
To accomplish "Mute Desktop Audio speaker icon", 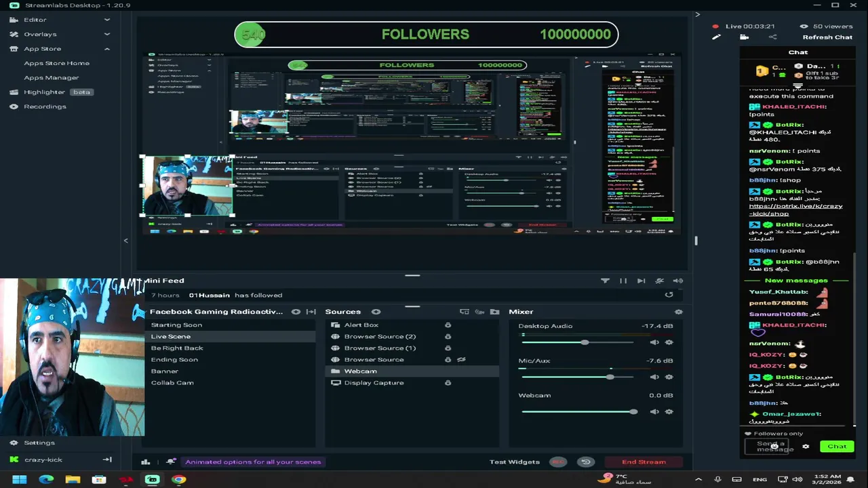I will coord(654,342).
